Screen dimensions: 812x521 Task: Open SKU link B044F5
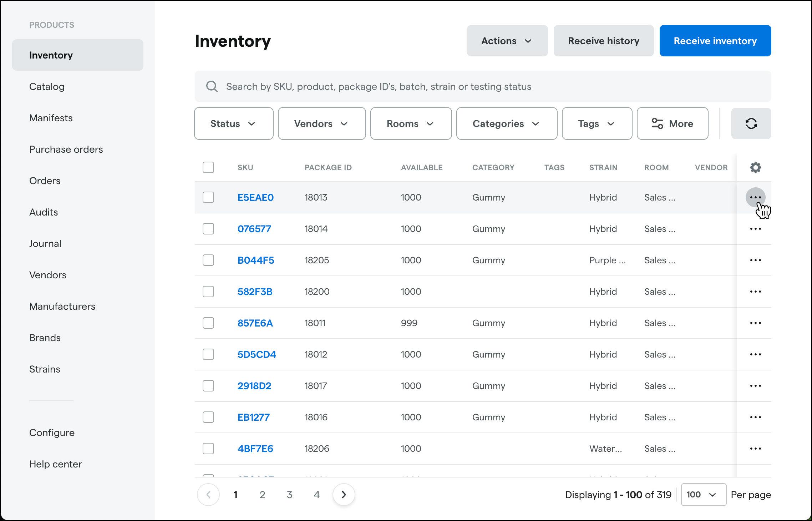(256, 260)
